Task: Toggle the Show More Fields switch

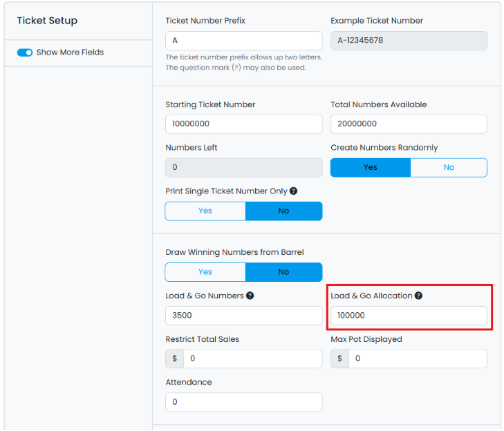Action: click(x=25, y=52)
